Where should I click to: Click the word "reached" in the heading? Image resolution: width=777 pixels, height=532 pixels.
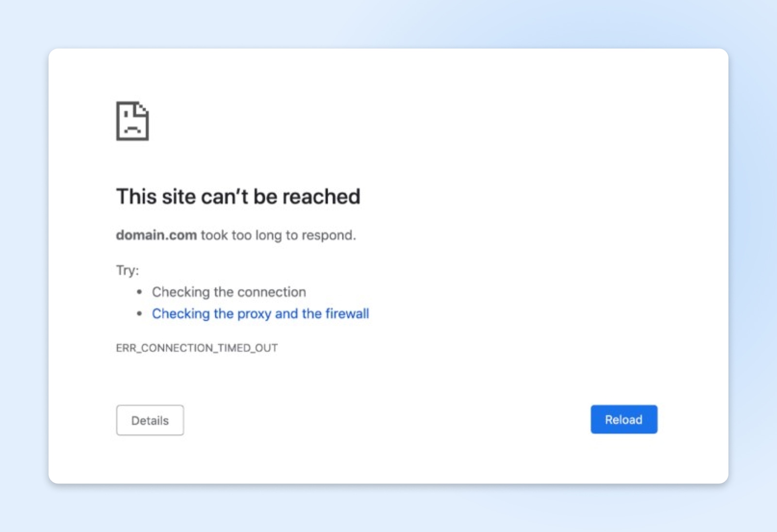click(x=321, y=197)
